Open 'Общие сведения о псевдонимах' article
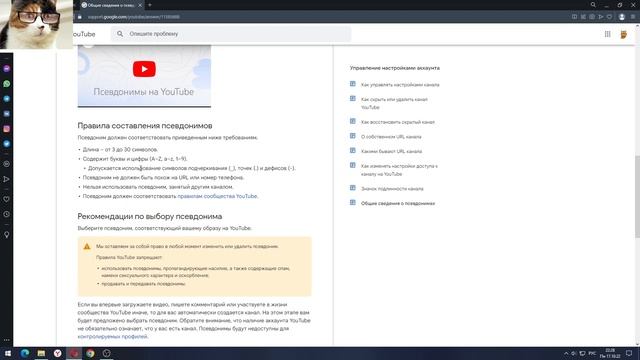The image size is (640, 360). [398, 203]
